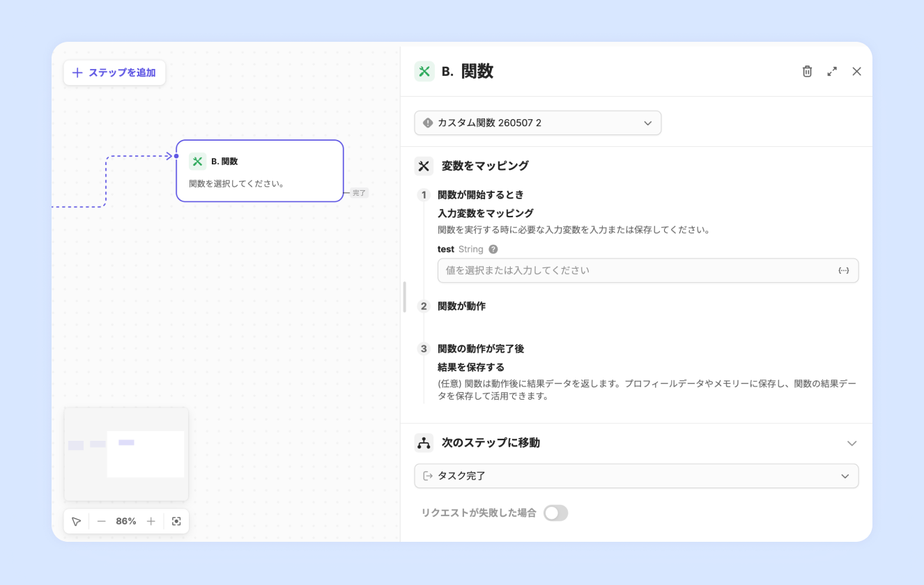This screenshot has width=924, height=585.
Task: Fit canvas to screen icon
Action: pos(176,522)
